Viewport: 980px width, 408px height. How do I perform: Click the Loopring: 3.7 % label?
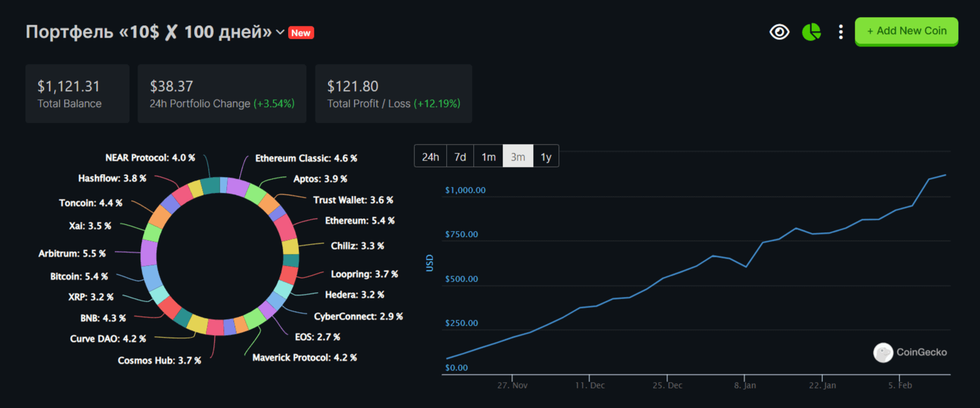364,274
